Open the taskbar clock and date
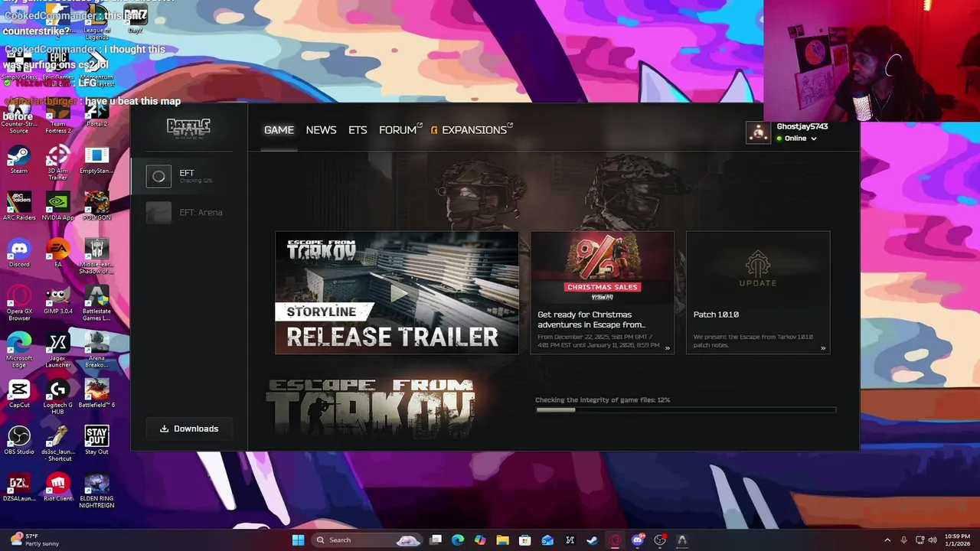Image resolution: width=980 pixels, height=551 pixels. pos(958,540)
